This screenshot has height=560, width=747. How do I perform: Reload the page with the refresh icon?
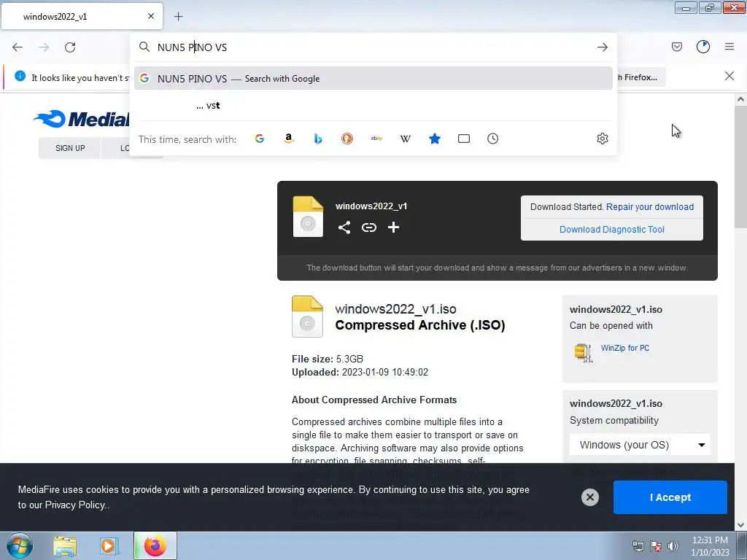pos(70,47)
